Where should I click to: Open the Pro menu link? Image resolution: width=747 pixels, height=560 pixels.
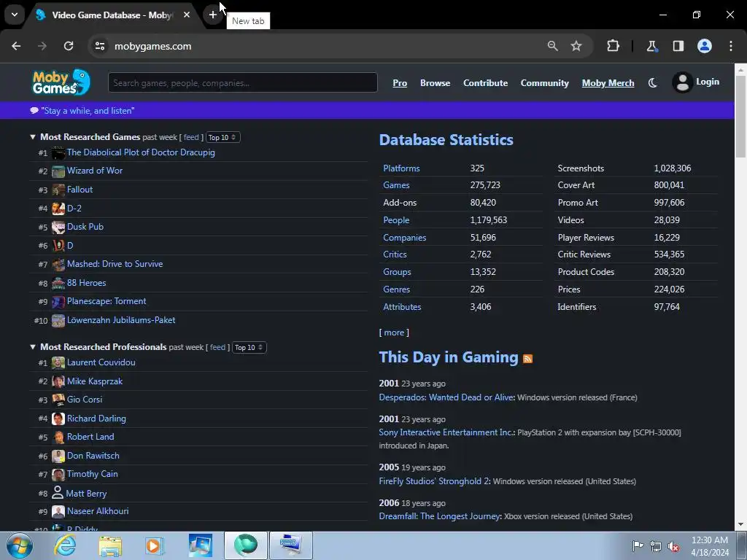(x=400, y=83)
